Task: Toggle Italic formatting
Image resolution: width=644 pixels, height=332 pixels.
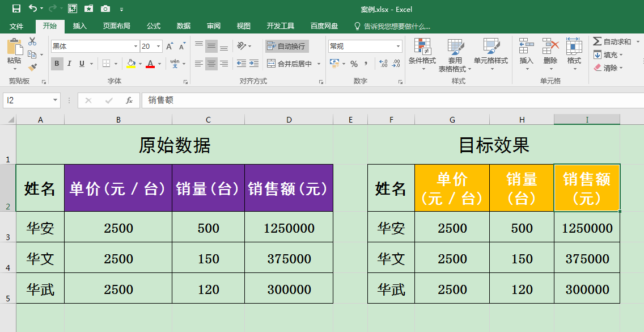Action: pyautogui.click(x=69, y=64)
